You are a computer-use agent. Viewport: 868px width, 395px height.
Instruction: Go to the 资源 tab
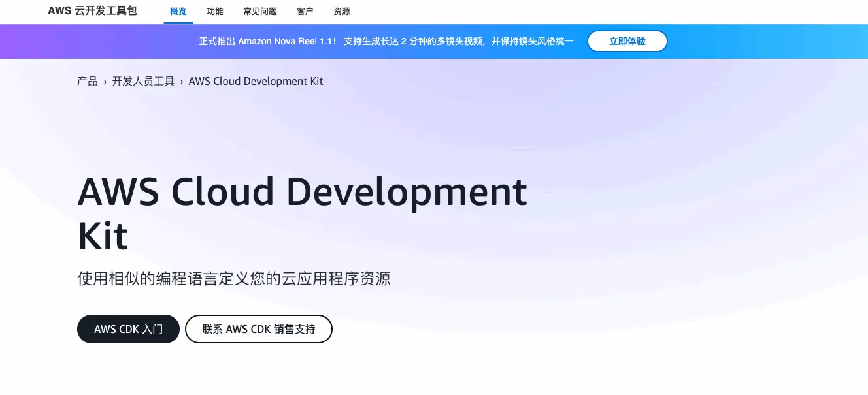click(341, 11)
